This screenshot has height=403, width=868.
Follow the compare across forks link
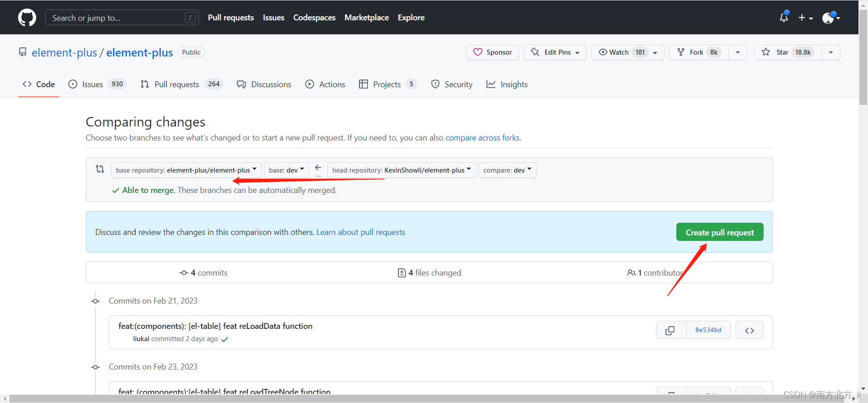click(482, 138)
